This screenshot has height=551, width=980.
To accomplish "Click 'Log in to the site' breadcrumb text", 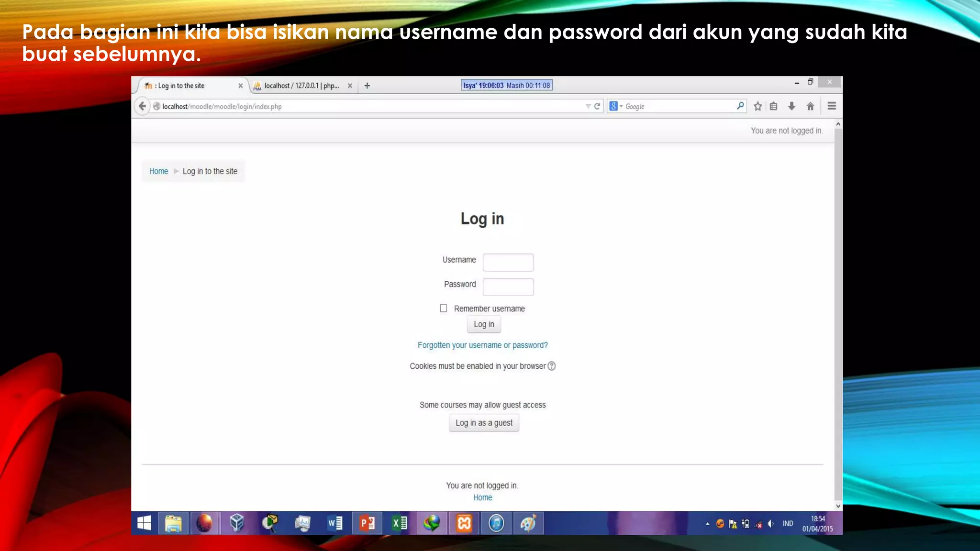I will point(210,171).
